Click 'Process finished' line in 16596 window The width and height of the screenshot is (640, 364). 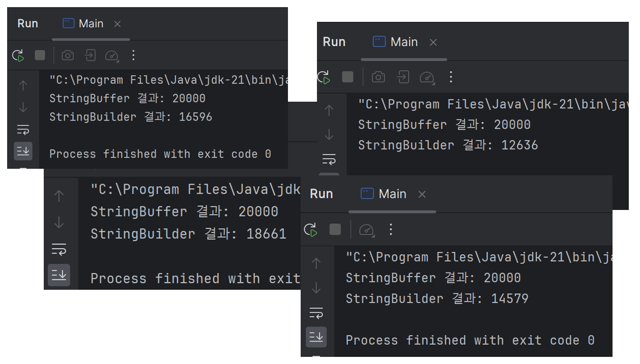(x=160, y=154)
